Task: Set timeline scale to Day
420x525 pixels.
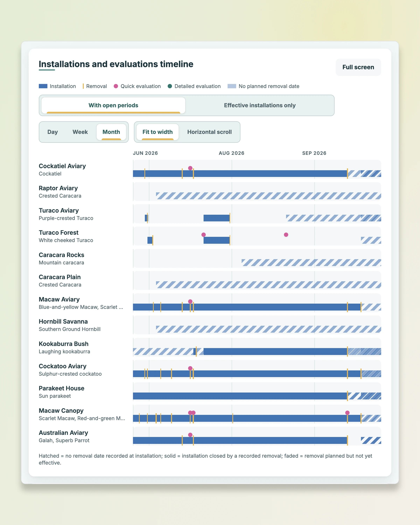Action: [53, 132]
